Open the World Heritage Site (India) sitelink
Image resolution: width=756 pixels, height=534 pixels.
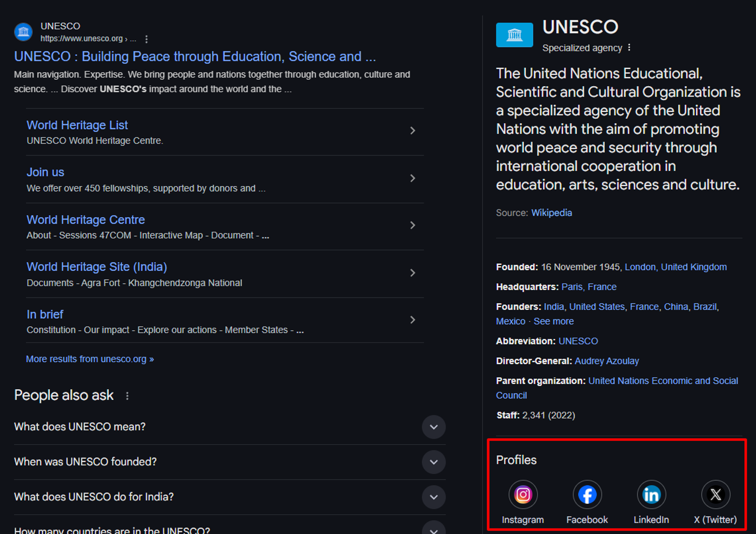[97, 267]
